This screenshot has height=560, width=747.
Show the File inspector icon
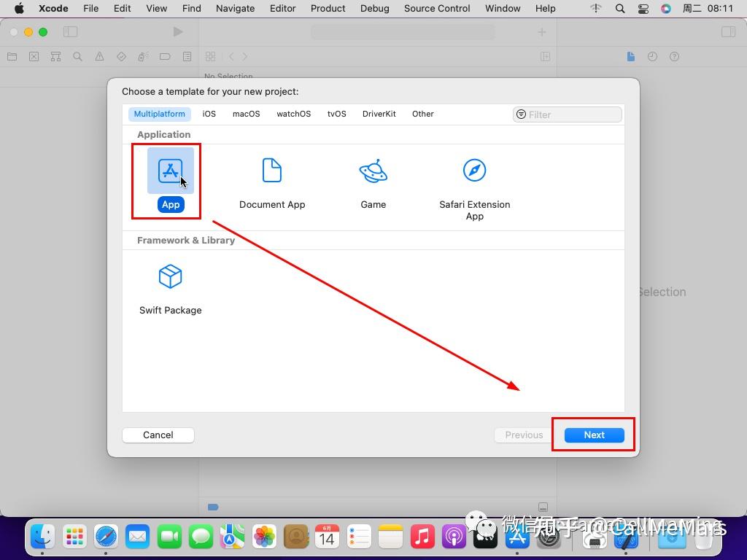tap(631, 57)
